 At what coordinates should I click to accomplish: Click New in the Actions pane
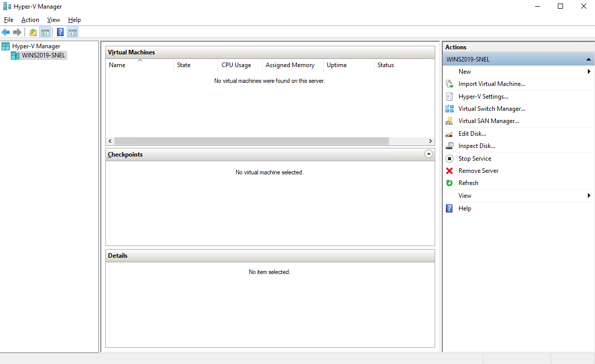465,72
